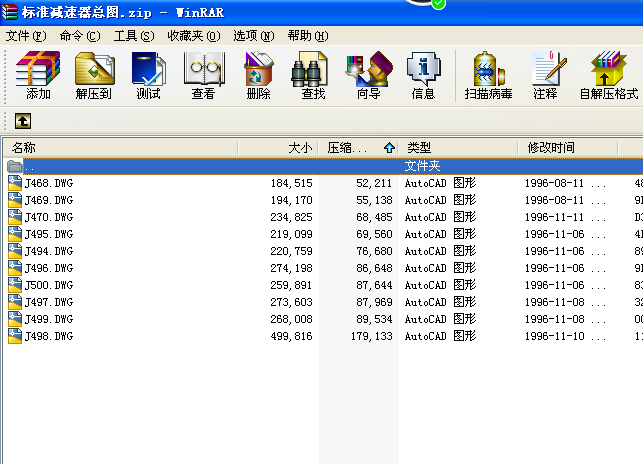Select the J469.DWG file icon
The image size is (643, 464).
coord(15,200)
